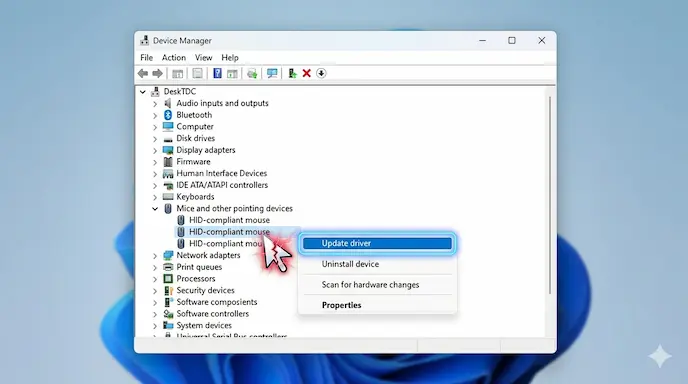Expand the Bluetooth category

coord(155,115)
